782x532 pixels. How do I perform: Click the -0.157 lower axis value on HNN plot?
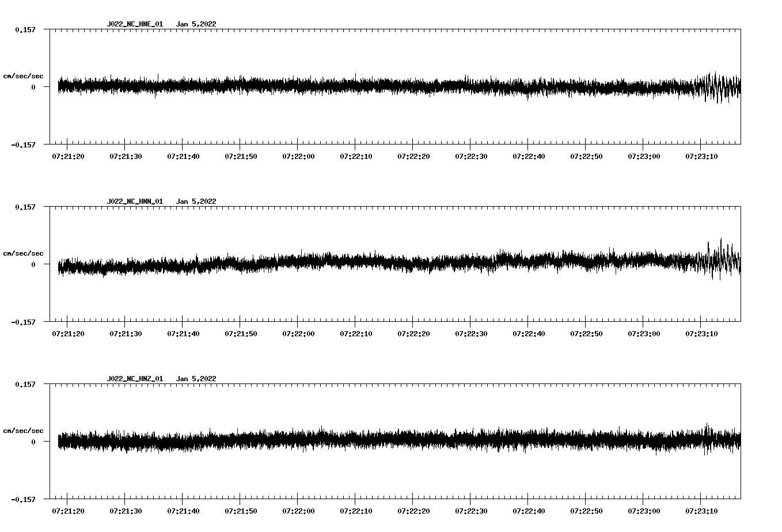[x=23, y=322]
